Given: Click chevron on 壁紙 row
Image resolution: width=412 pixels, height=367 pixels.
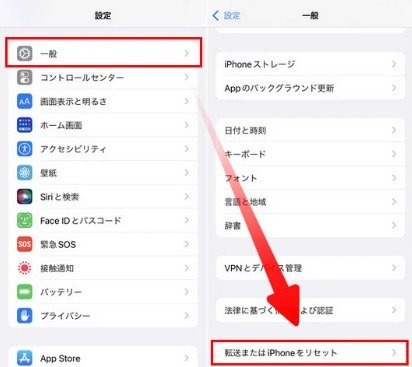Looking at the screenshot, I should [x=187, y=173].
